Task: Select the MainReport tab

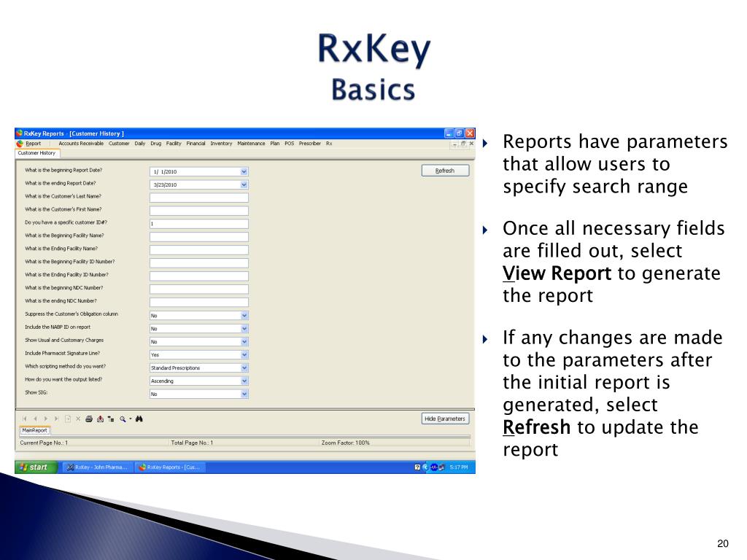Action: (x=34, y=430)
